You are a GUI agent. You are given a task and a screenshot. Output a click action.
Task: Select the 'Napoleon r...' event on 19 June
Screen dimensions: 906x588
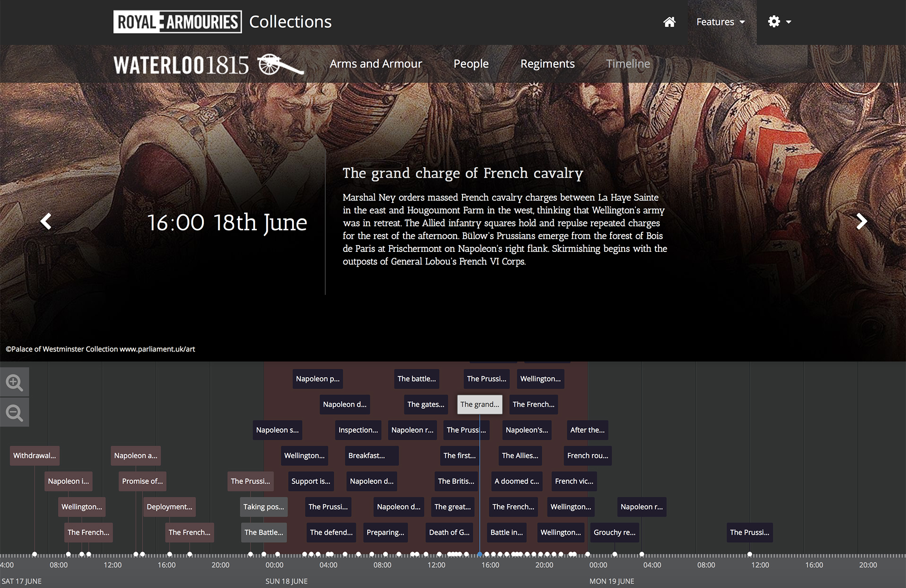click(641, 507)
